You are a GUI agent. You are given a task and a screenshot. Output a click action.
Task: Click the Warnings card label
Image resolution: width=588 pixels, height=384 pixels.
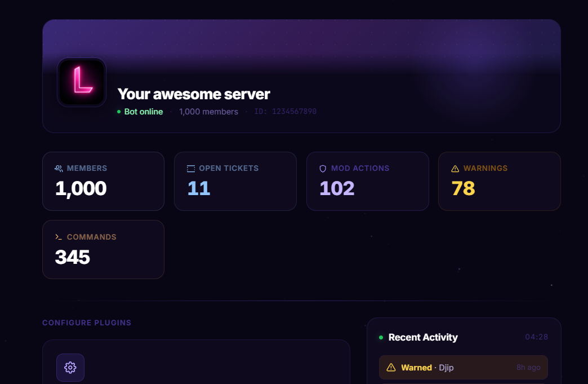(485, 168)
